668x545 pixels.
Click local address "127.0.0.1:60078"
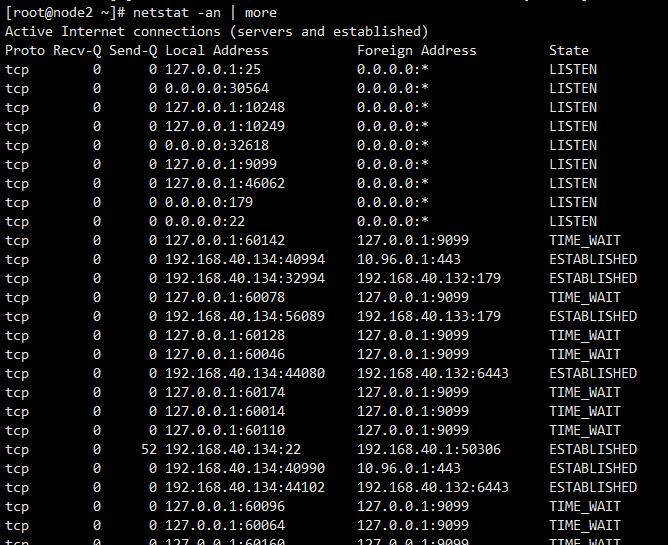(225, 297)
